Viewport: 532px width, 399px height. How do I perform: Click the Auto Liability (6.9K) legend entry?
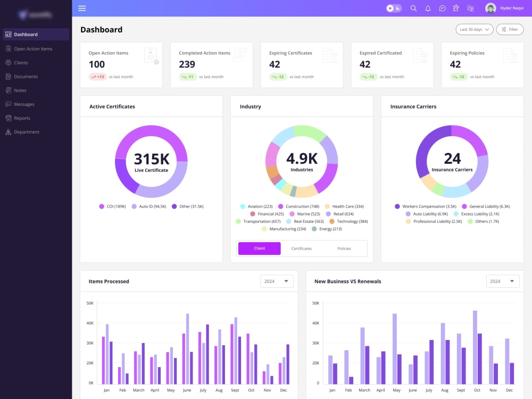(x=427, y=214)
